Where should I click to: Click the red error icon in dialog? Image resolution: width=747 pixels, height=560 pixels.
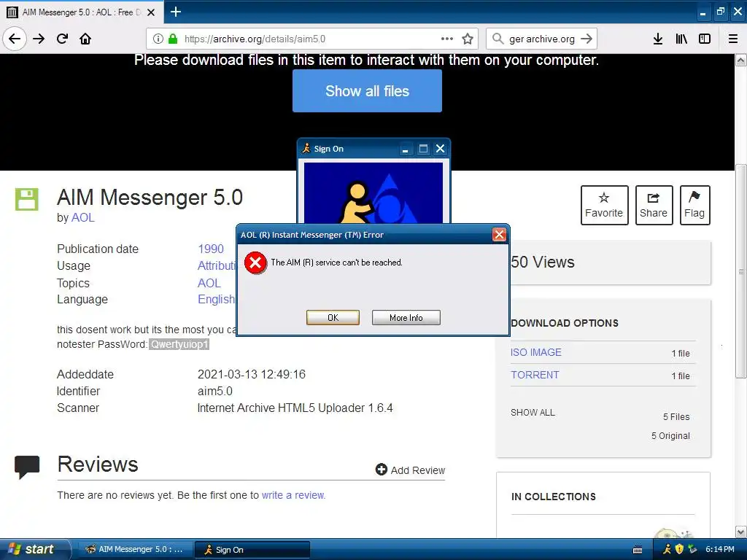point(255,262)
